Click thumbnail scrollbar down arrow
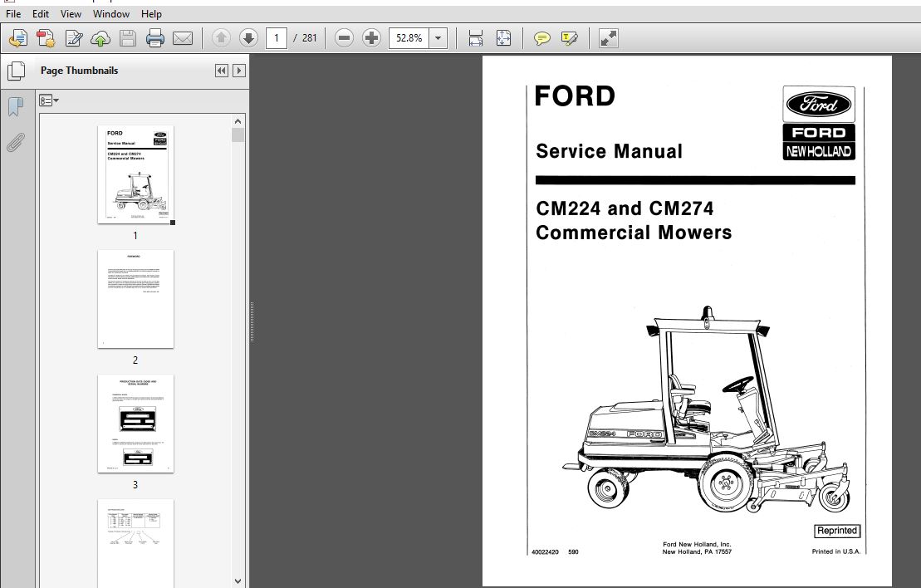 [x=238, y=581]
